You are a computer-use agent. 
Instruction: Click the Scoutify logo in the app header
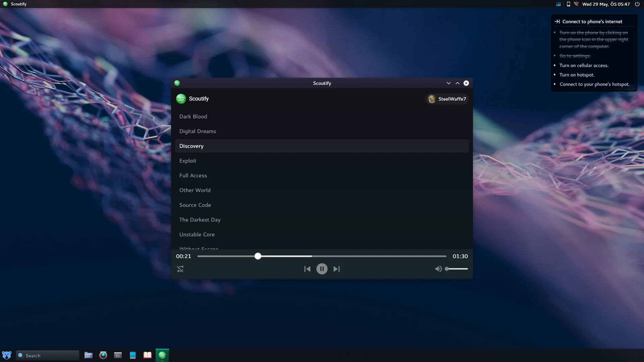181,99
